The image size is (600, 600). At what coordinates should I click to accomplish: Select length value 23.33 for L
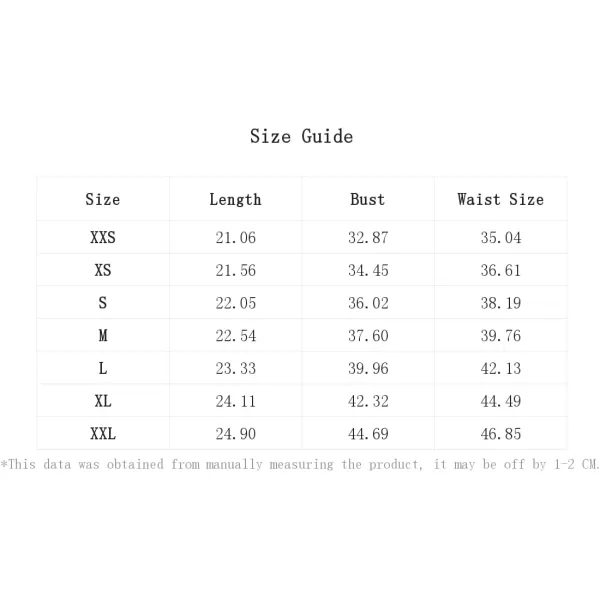point(235,368)
